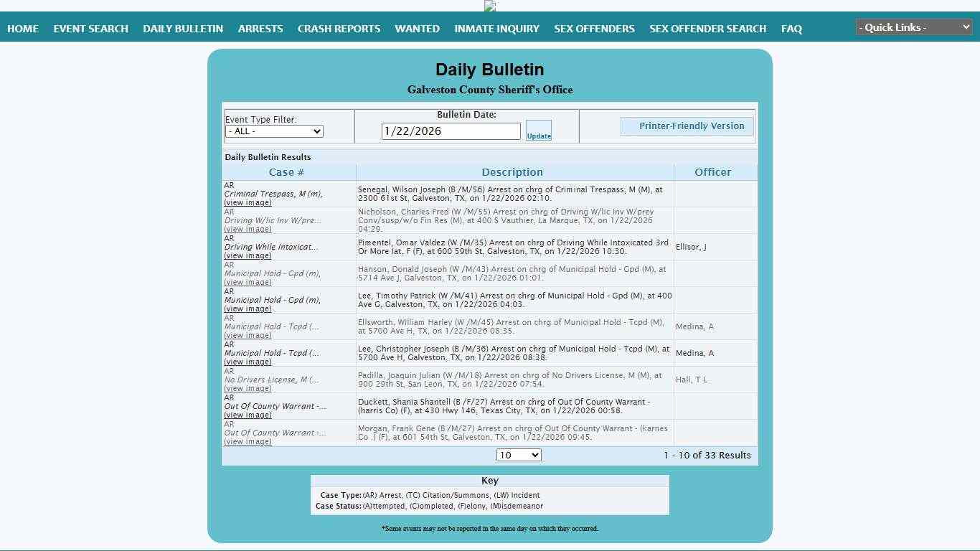View image for Pimentel Driving While Intoxicated

[x=248, y=256]
